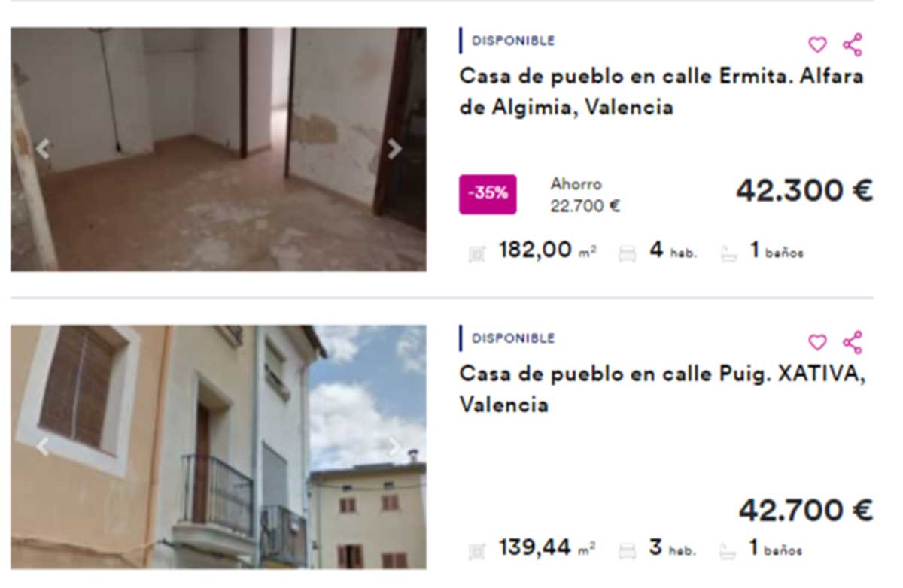
Task: Click the bed icon beside 4 hab.
Action: tap(627, 254)
